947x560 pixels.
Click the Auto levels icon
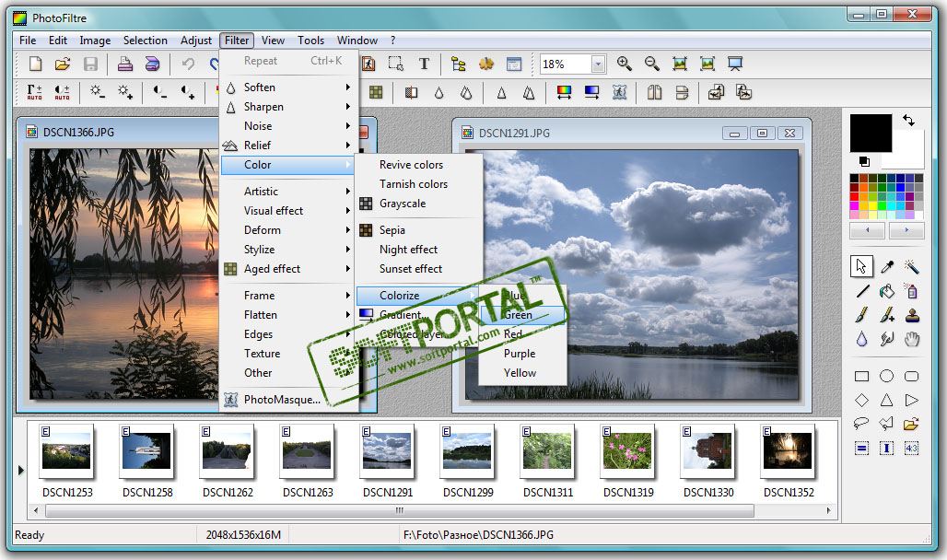pos(34,92)
